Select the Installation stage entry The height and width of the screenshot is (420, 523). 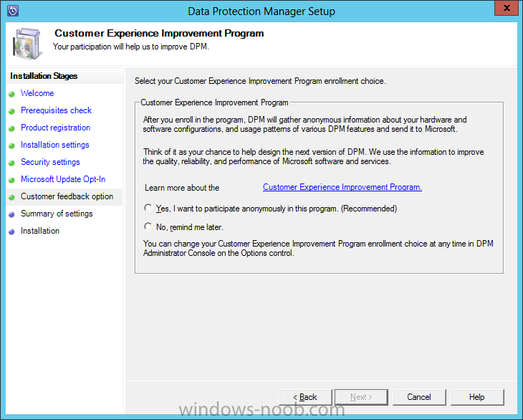click(39, 231)
